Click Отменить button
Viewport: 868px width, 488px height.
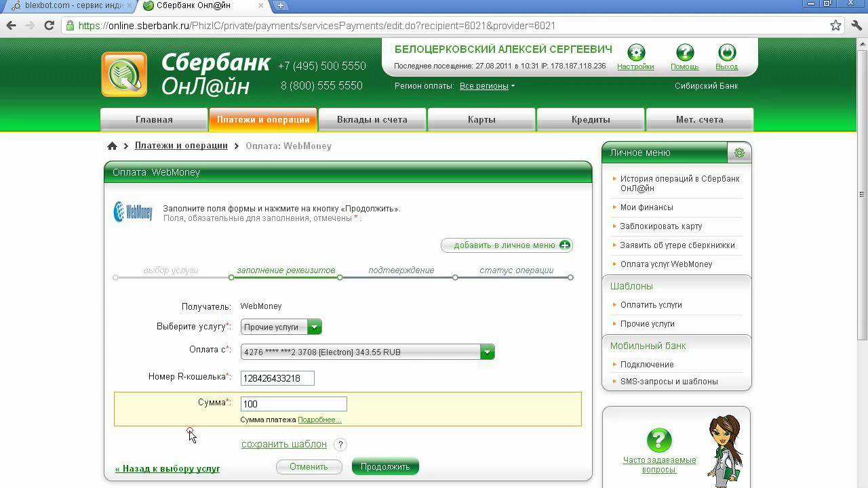click(309, 466)
